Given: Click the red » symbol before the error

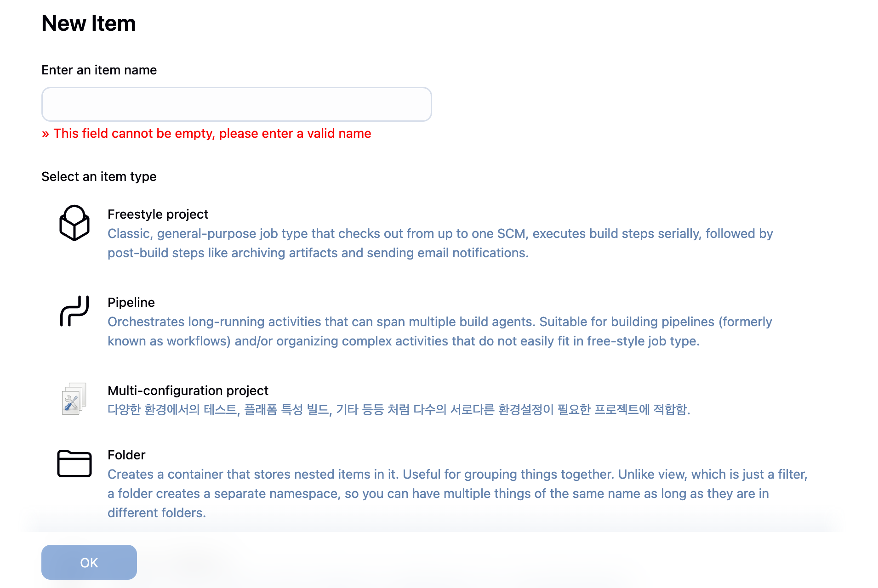Looking at the screenshot, I should click(46, 134).
